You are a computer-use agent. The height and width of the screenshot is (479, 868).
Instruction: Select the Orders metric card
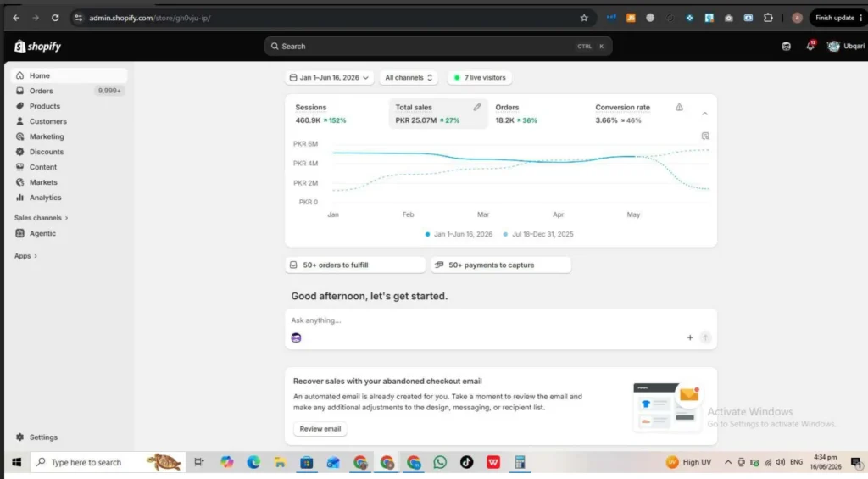pyautogui.click(x=537, y=114)
